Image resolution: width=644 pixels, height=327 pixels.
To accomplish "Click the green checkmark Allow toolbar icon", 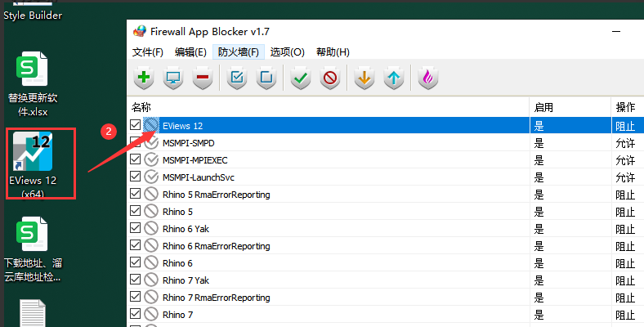I will coord(301,78).
